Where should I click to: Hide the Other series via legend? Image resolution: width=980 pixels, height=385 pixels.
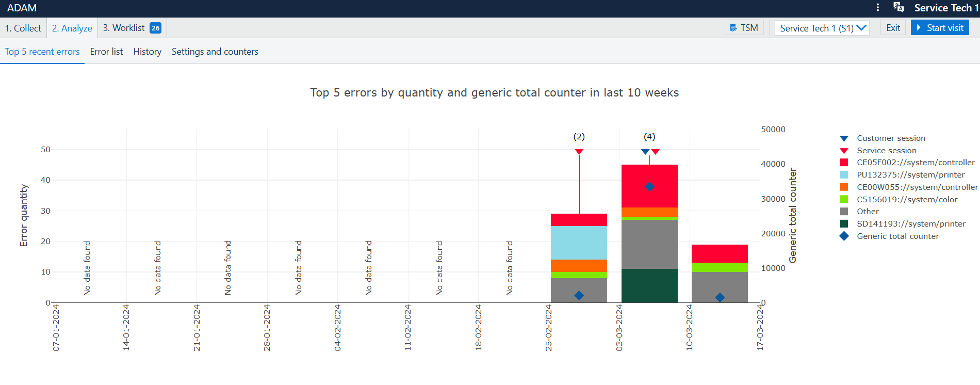(868, 212)
